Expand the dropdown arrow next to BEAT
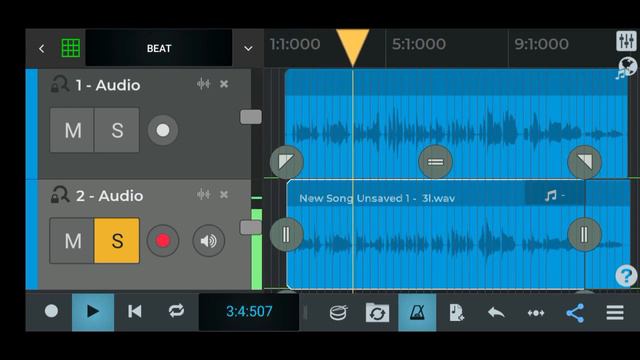Screen dimensions: 640x360 (248, 49)
